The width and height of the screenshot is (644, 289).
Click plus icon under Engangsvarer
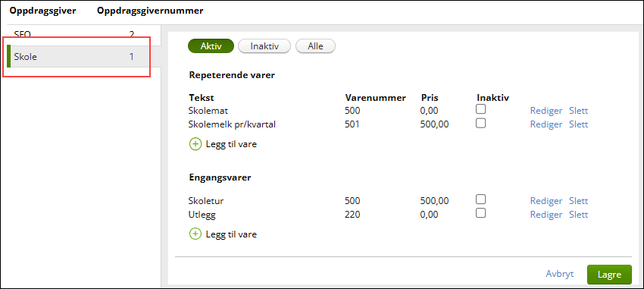tap(195, 234)
